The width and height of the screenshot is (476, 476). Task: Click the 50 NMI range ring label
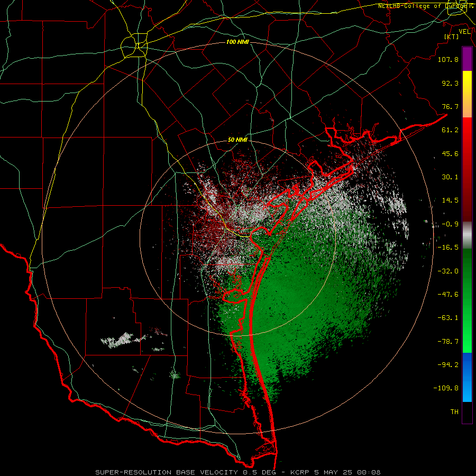pyautogui.click(x=237, y=140)
